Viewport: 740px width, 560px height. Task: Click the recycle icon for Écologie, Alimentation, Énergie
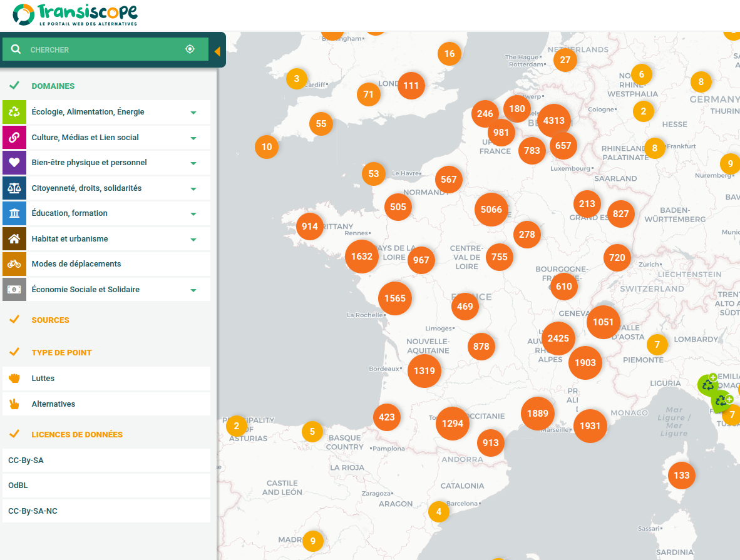coord(14,112)
